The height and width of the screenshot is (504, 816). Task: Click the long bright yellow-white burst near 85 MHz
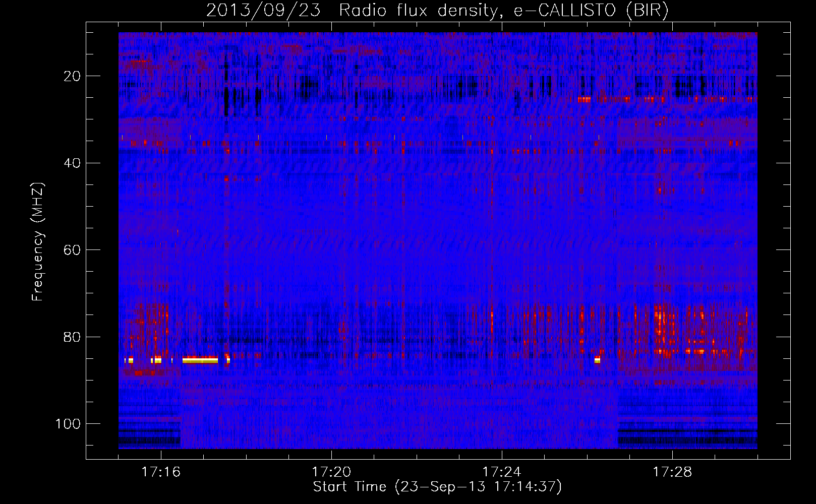(200, 360)
